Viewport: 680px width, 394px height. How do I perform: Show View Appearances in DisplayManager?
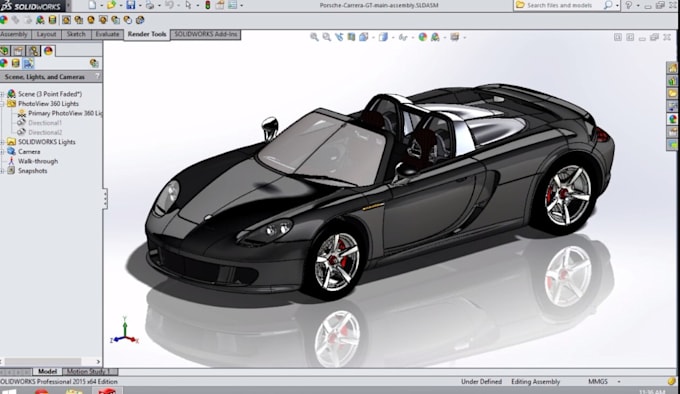tap(4, 64)
